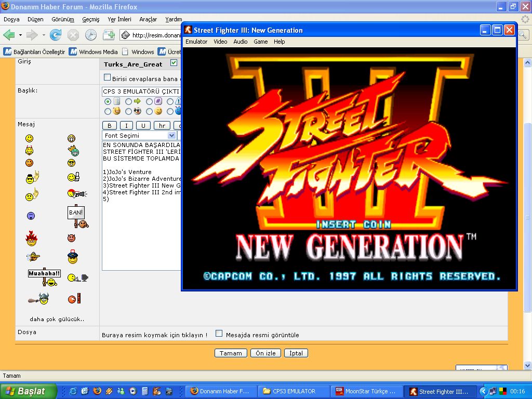Screen dimensions: 532x399
Task: Toggle checkbox next to Turks_Are_Great
Action: (x=174, y=63)
